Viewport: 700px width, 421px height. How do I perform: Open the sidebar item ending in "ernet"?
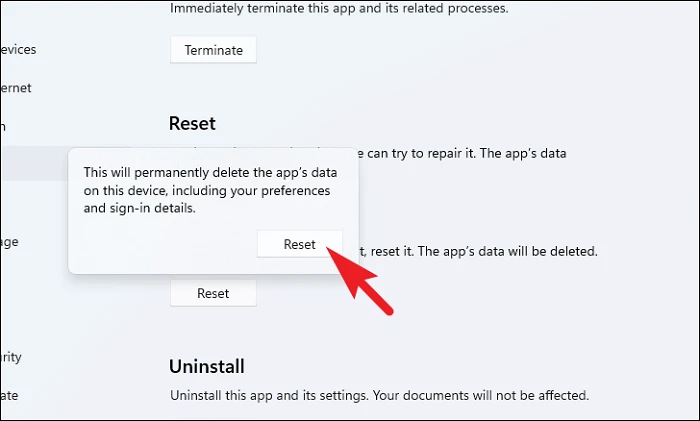coord(16,88)
